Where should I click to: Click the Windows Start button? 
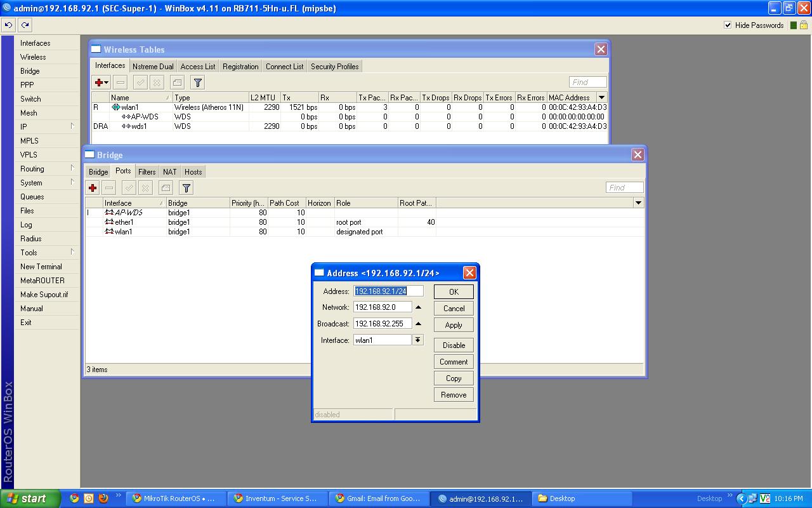point(30,498)
